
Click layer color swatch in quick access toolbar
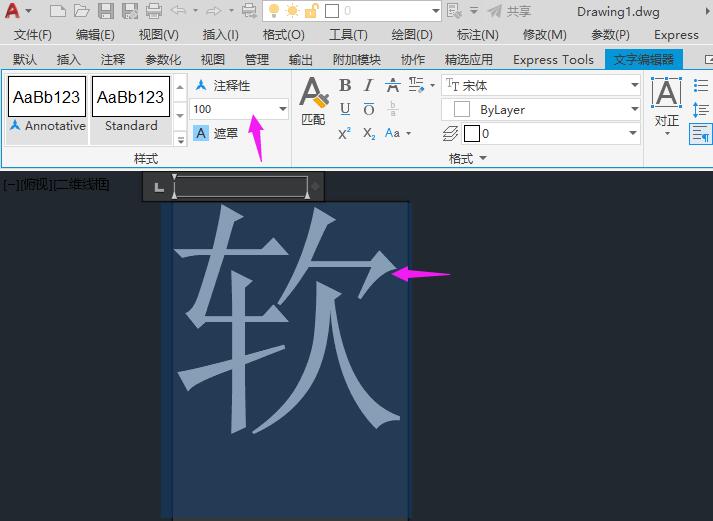click(332, 10)
